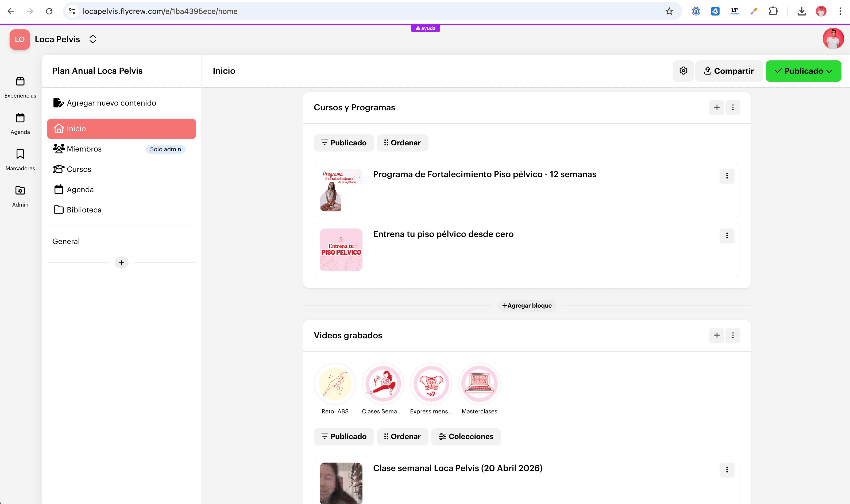Click Ordenar in Cursos y Programas block

tap(403, 143)
